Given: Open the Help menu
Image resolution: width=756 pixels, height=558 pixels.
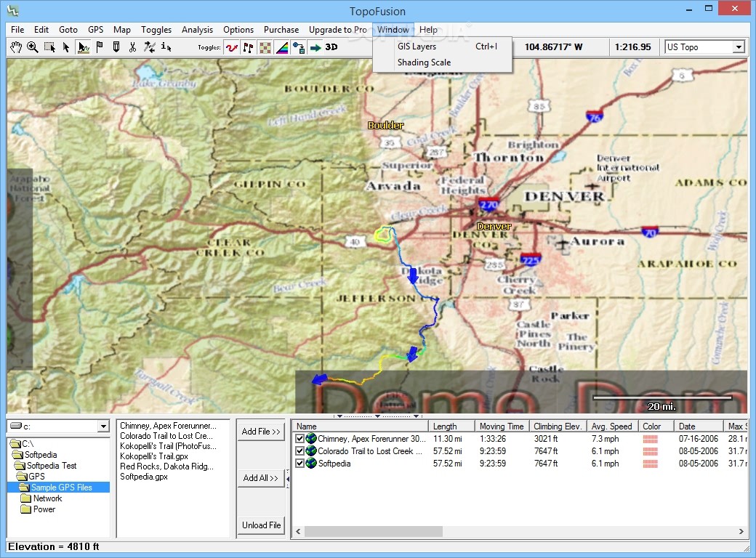Looking at the screenshot, I should (428, 30).
